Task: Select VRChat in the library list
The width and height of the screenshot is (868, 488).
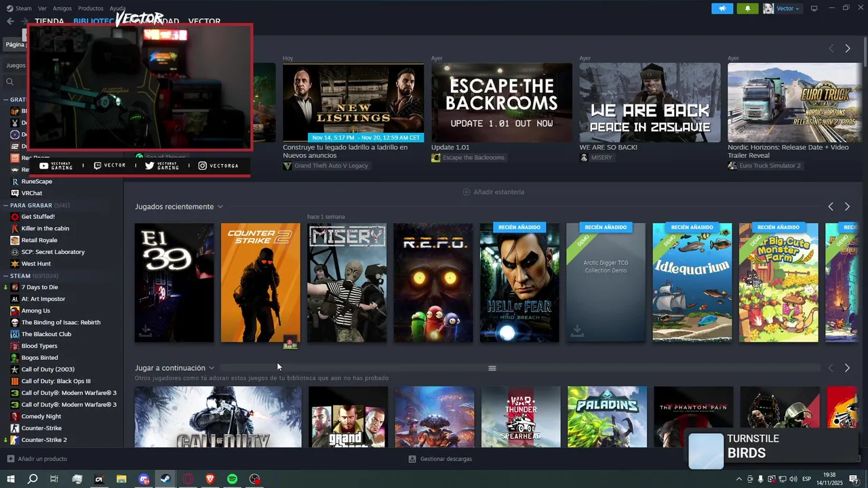Action: tap(31, 193)
